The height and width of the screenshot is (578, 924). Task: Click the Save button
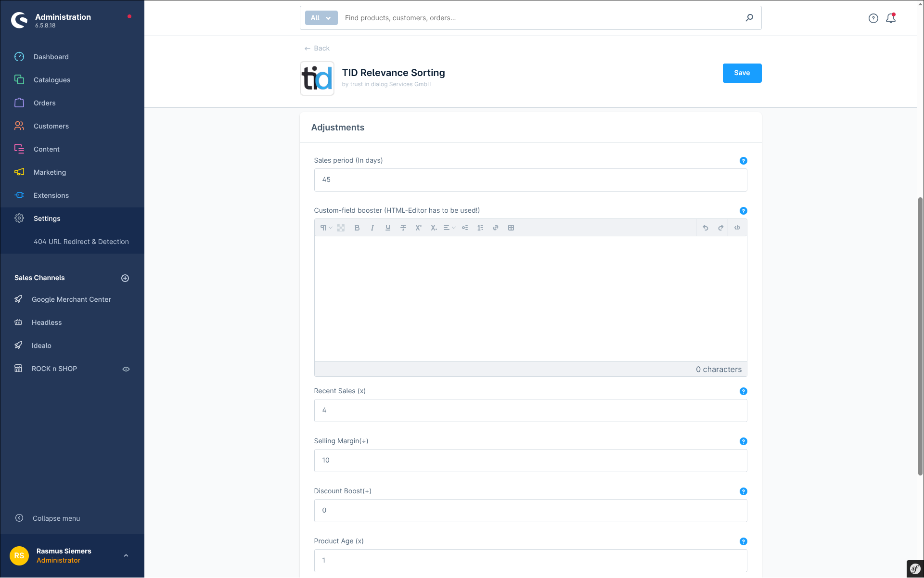(x=742, y=73)
